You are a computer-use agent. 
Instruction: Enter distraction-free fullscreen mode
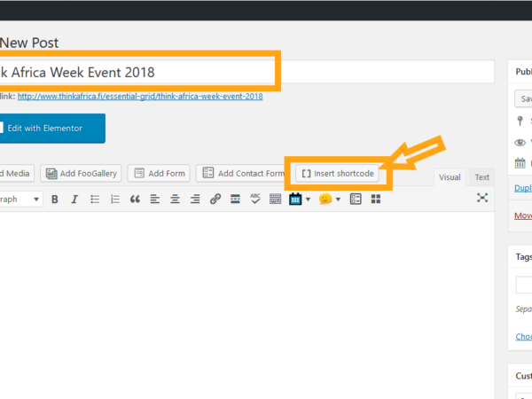(482, 198)
